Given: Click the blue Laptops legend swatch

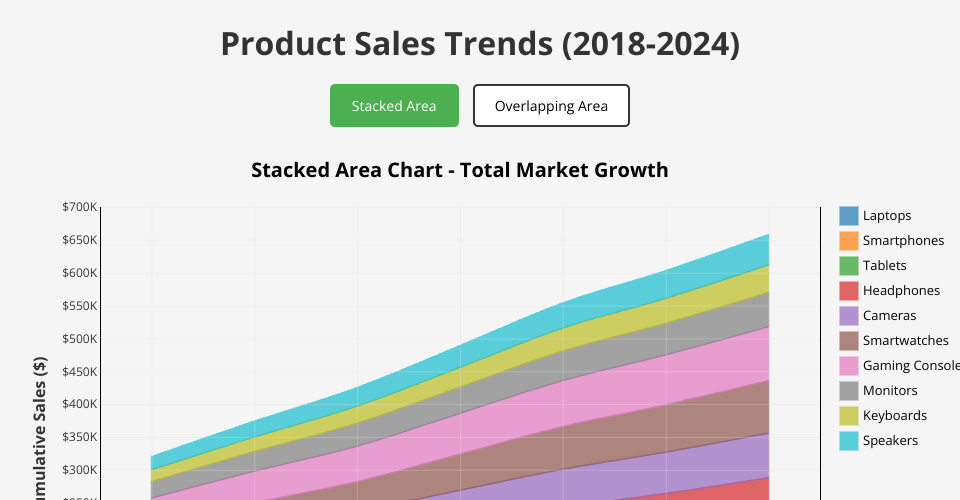Looking at the screenshot, I should (x=849, y=216).
